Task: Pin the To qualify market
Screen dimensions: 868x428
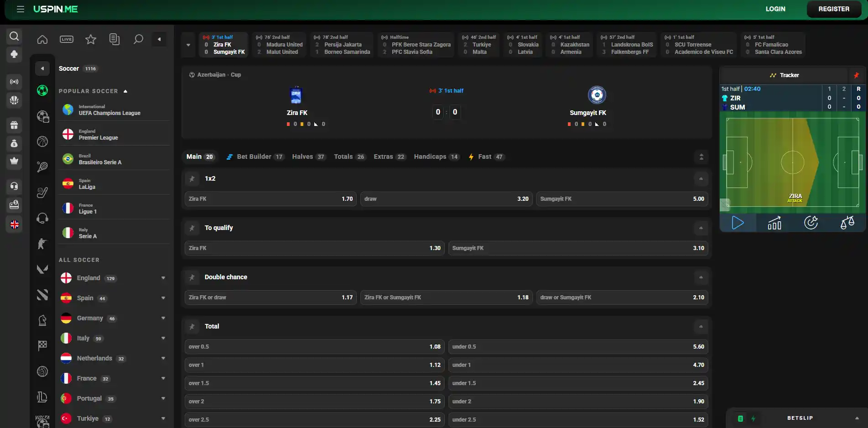Action: click(192, 228)
